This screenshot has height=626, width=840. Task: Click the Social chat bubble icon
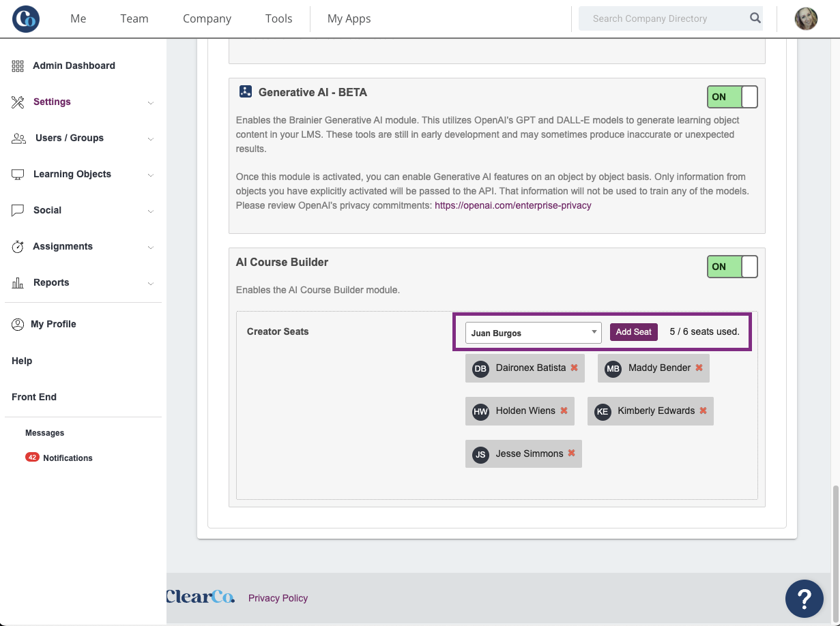point(18,211)
